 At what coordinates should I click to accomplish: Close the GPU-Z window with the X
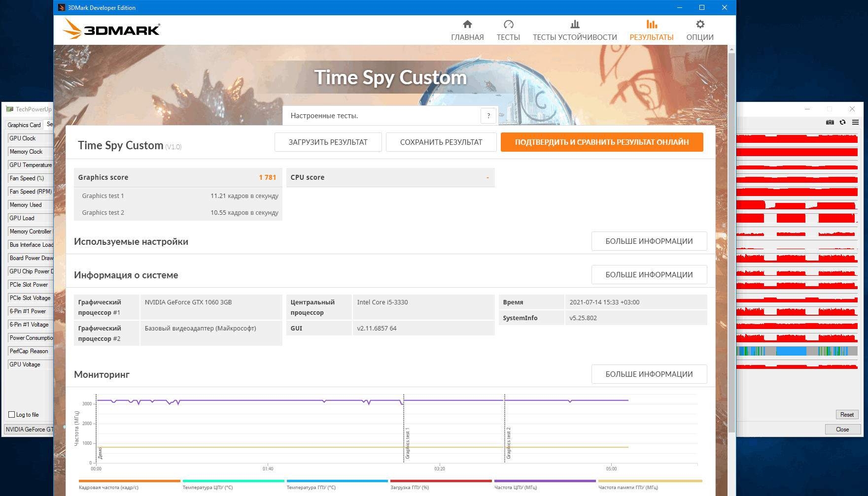(x=852, y=109)
